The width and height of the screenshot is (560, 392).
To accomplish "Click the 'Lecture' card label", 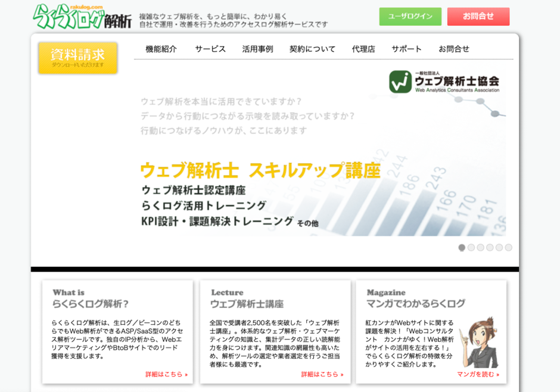I will [x=227, y=293].
